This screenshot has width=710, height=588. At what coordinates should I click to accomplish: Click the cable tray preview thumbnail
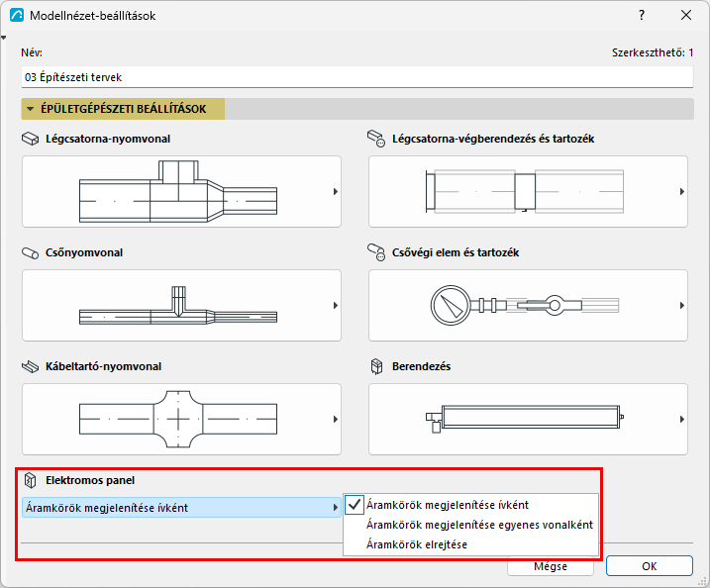click(x=181, y=419)
